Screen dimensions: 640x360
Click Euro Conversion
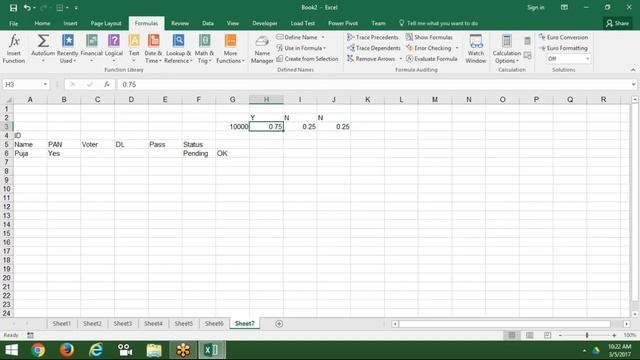[563, 37]
